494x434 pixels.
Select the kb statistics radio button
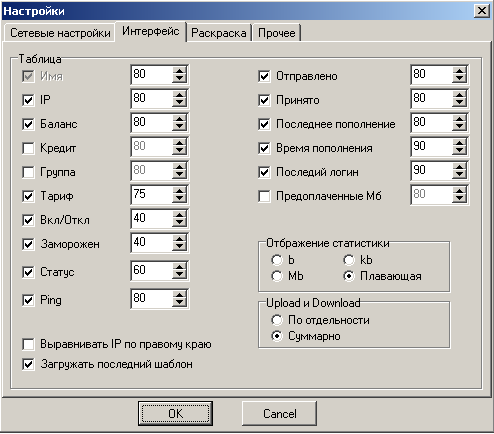[349, 260]
